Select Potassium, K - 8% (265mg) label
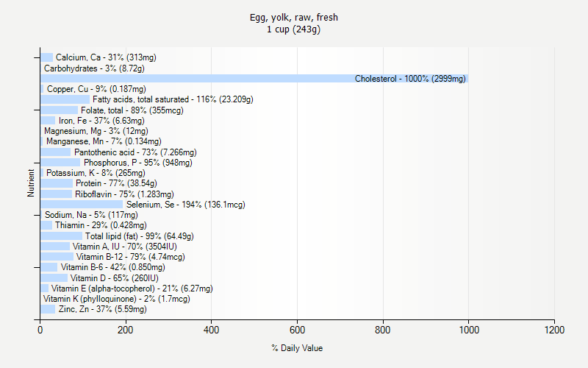 click(x=96, y=173)
